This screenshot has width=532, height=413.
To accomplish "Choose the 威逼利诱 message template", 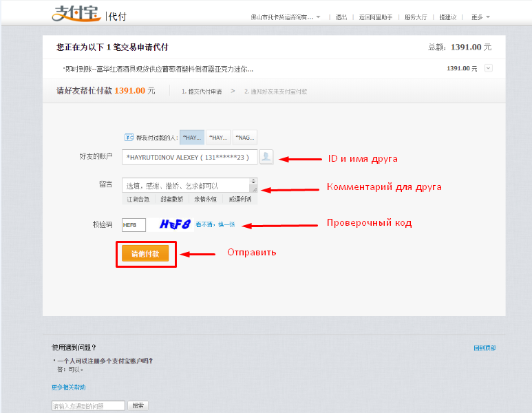I will (240, 199).
